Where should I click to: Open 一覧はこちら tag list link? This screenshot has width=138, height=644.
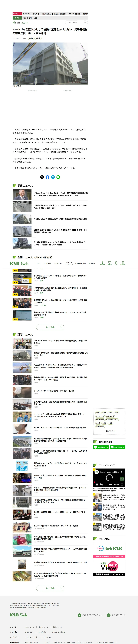[x=109, y=431]
